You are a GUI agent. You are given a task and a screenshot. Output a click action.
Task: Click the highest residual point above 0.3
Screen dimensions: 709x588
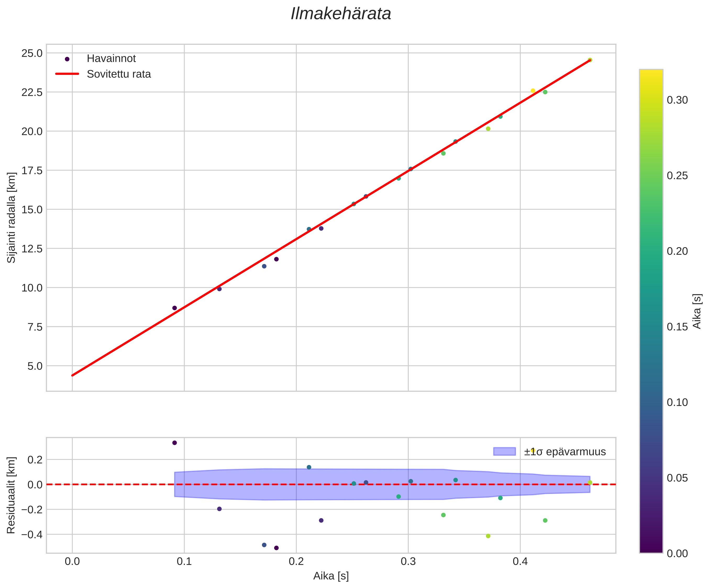pos(175,442)
